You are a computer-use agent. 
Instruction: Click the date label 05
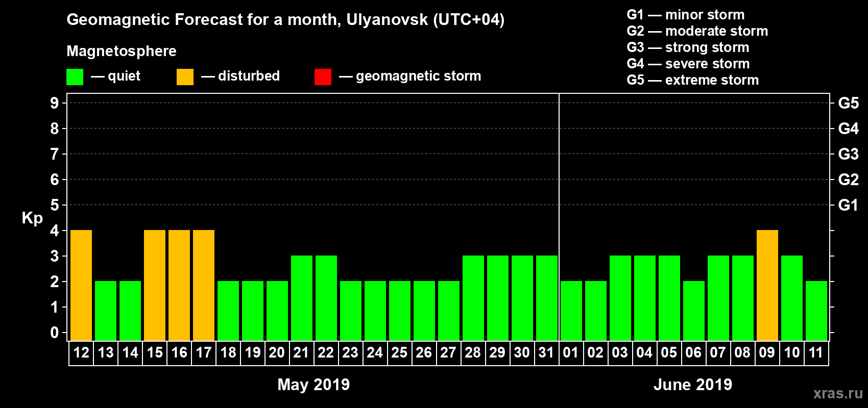669,352
